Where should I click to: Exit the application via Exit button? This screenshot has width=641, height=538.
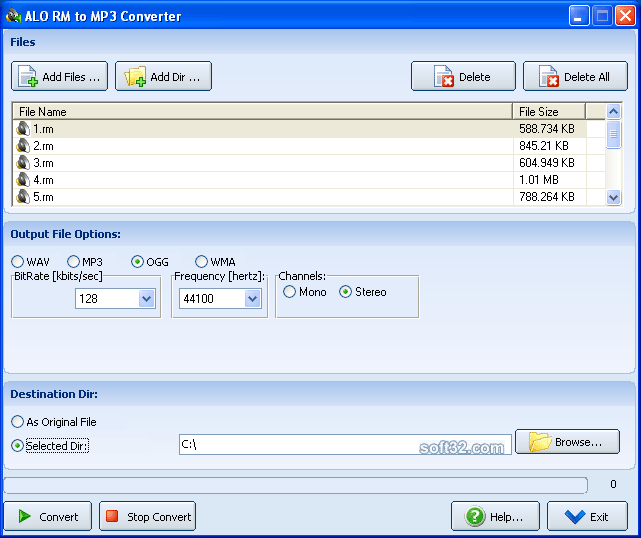pos(587,516)
